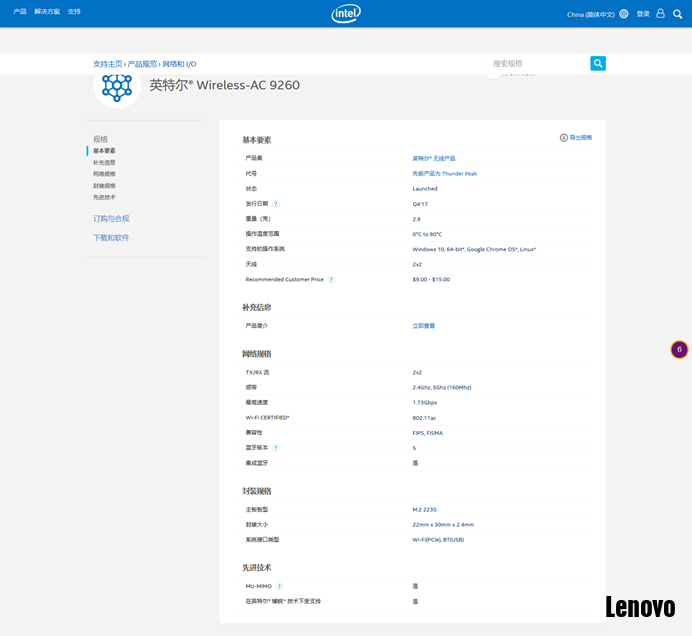Viewport: 692px width, 636px height.
Task: Select 规格 in the sidebar
Action: [x=100, y=139]
